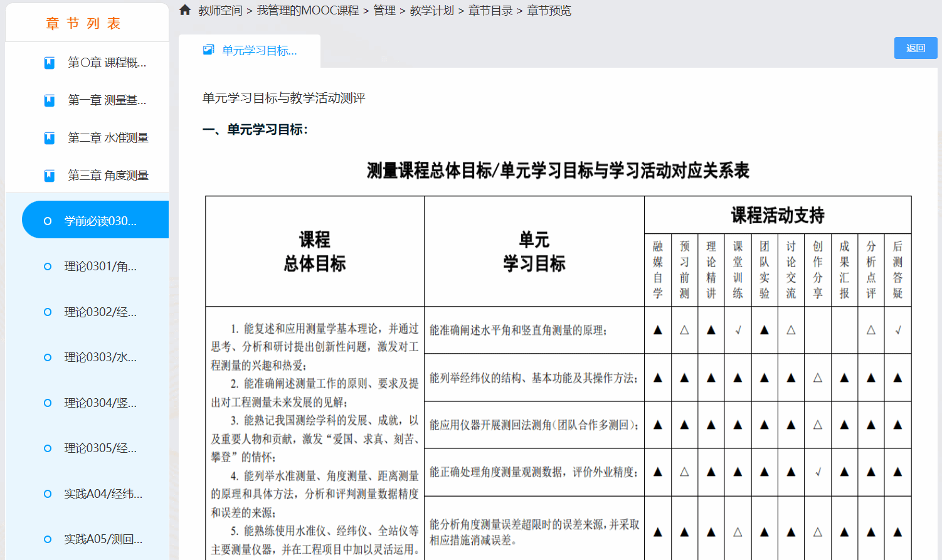The image size is (942, 560).
Task: Open 教学计划 breadcrumb link
Action: [431, 11]
